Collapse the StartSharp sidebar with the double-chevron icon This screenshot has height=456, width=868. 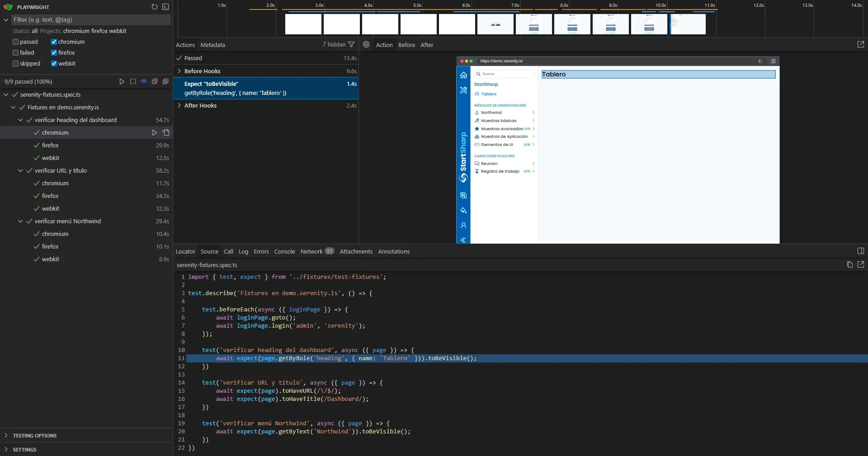pyautogui.click(x=463, y=240)
